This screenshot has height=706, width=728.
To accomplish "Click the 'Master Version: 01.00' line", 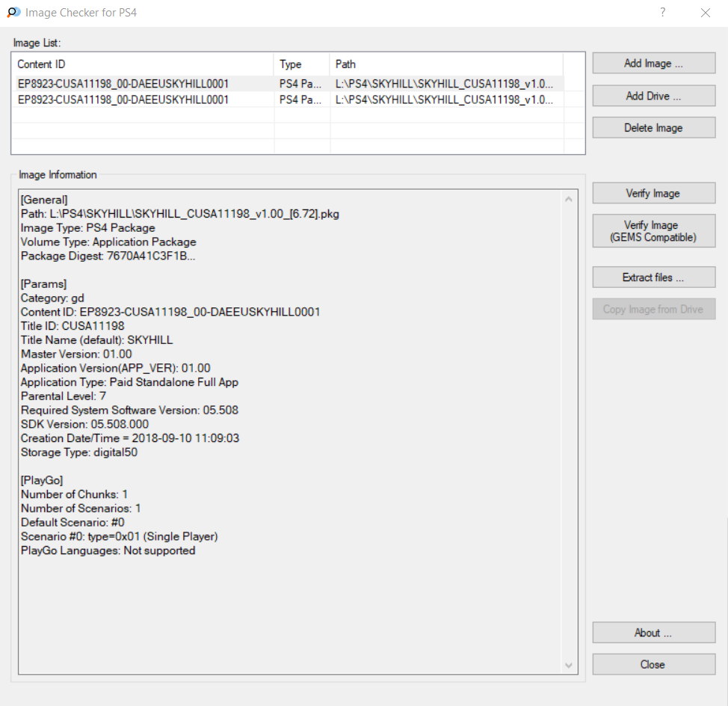I will coord(76,354).
